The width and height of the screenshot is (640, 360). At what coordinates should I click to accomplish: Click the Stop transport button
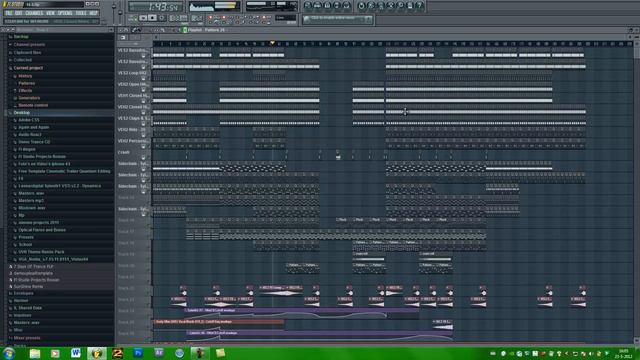152,18
